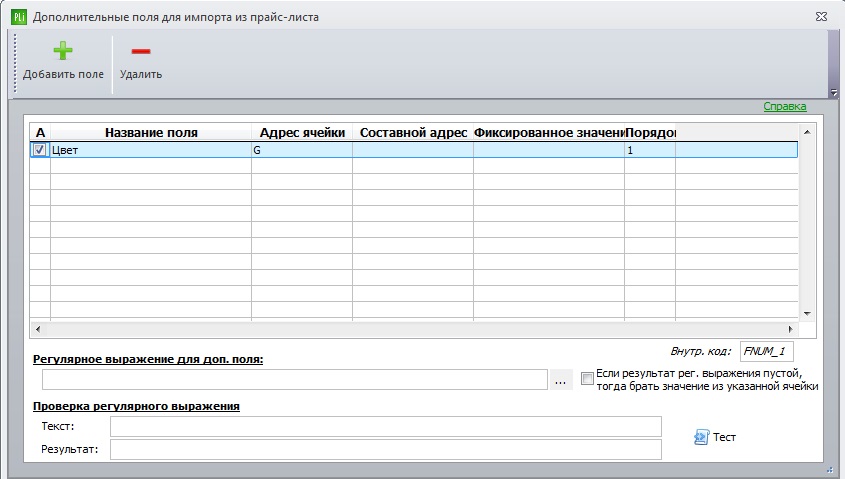Click the Порядок column header

click(x=650, y=133)
